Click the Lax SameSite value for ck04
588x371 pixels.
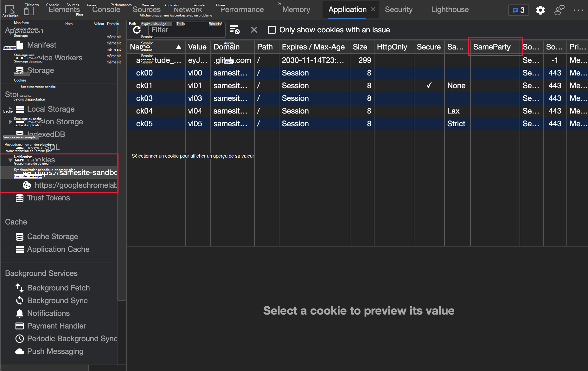[453, 111]
